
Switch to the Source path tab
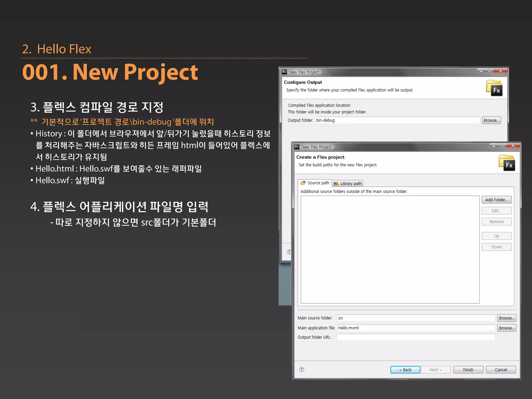pos(315,183)
